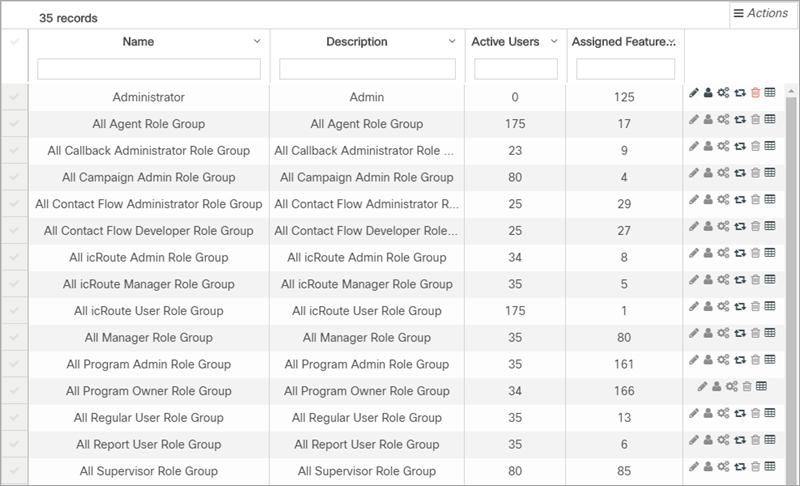Image resolution: width=800 pixels, height=486 pixels.
Task: Click the edit pencil for Administrator row
Action: point(693,93)
